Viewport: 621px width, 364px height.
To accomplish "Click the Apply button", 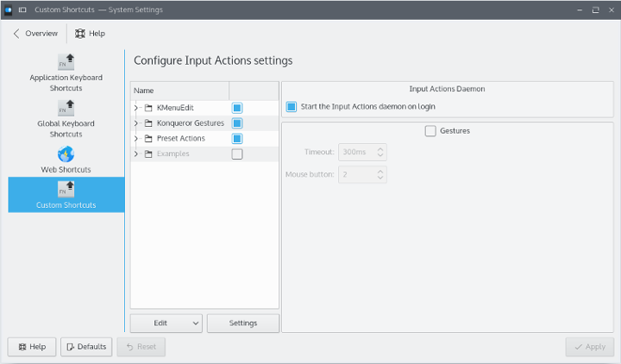I will (590, 347).
